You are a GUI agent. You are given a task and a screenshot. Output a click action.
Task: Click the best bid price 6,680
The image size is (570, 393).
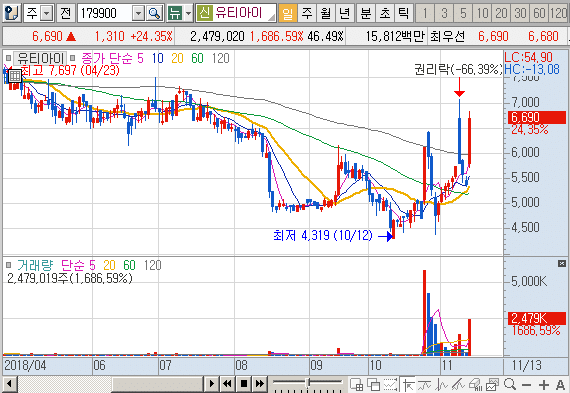[x=543, y=36]
